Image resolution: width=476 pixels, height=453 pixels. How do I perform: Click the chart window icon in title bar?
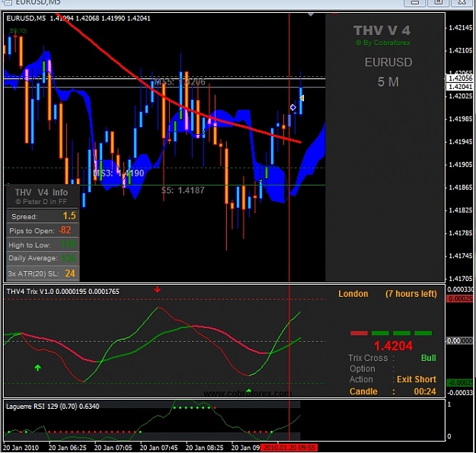[x=8, y=3]
